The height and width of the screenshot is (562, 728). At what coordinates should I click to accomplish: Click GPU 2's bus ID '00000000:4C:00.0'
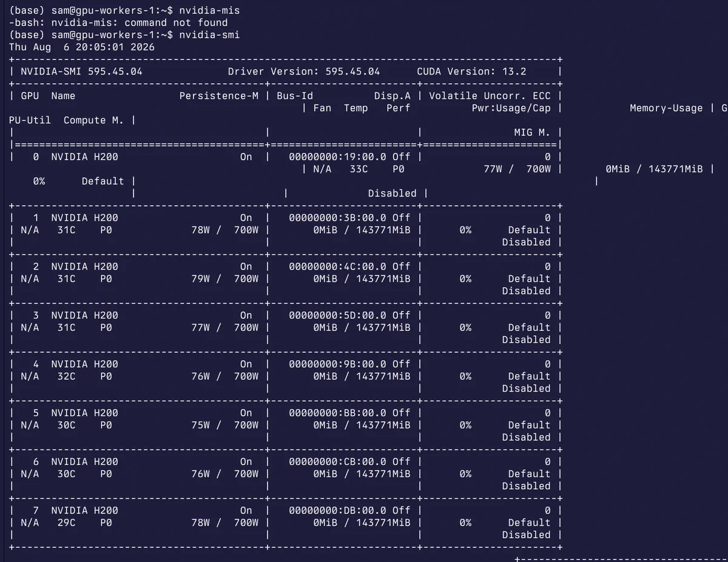337,266
